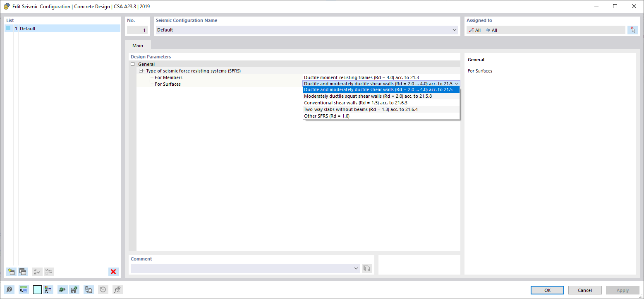644x299 pixels.
Task: Click the Assigned to All surfaces text
Action: coord(494,30)
